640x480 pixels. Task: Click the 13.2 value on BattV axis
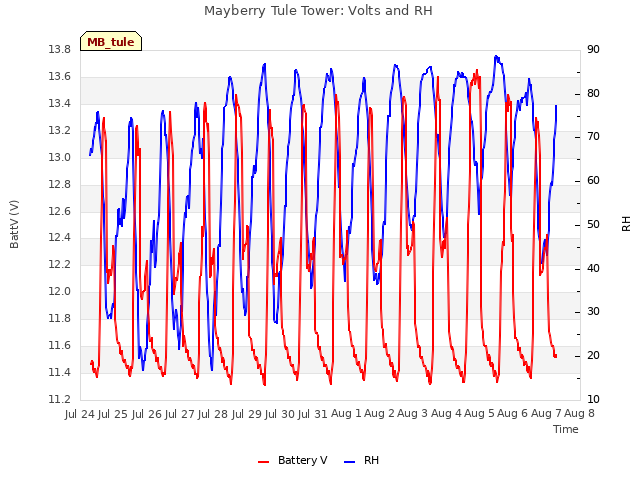[x=59, y=131]
